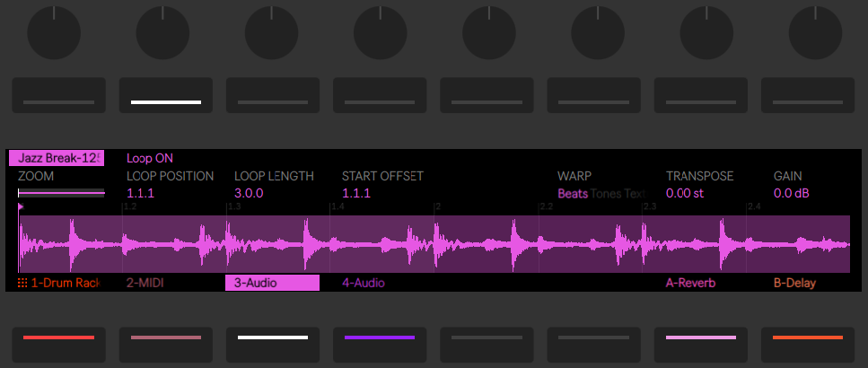Click the encoder knob above GAIN

[815, 33]
